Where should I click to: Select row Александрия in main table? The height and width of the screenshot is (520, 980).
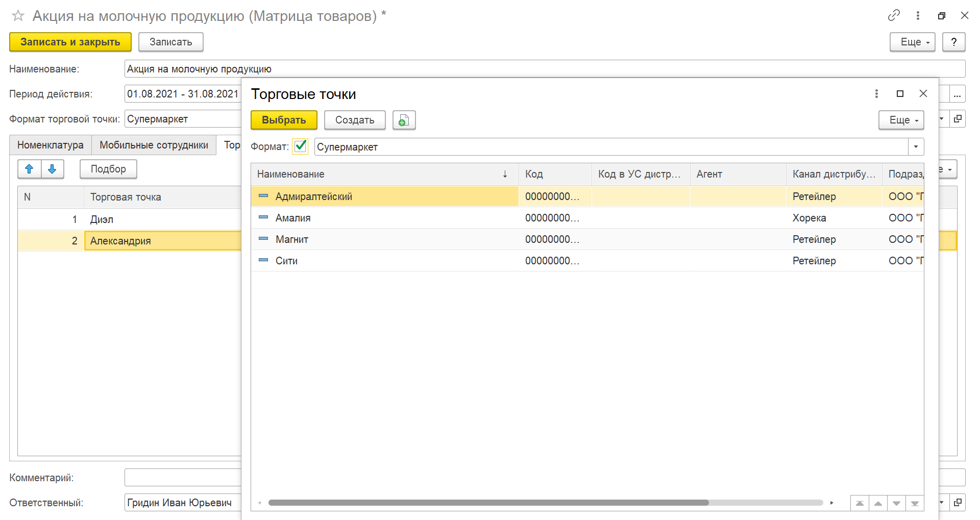click(130, 241)
